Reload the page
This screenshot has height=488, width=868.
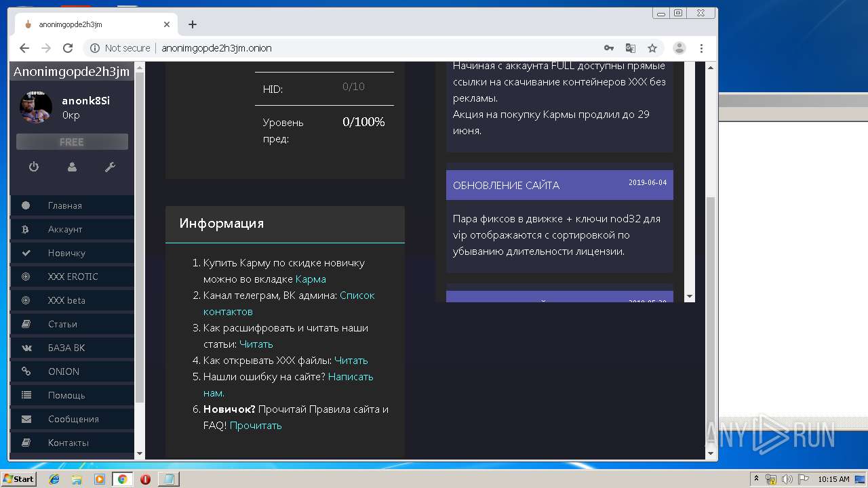coord(68,48)
